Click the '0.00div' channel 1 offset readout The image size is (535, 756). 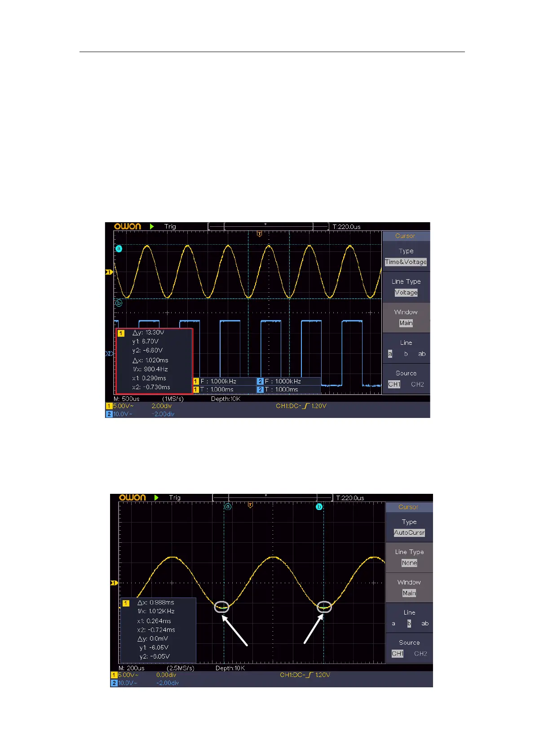(x=166, y=675)
